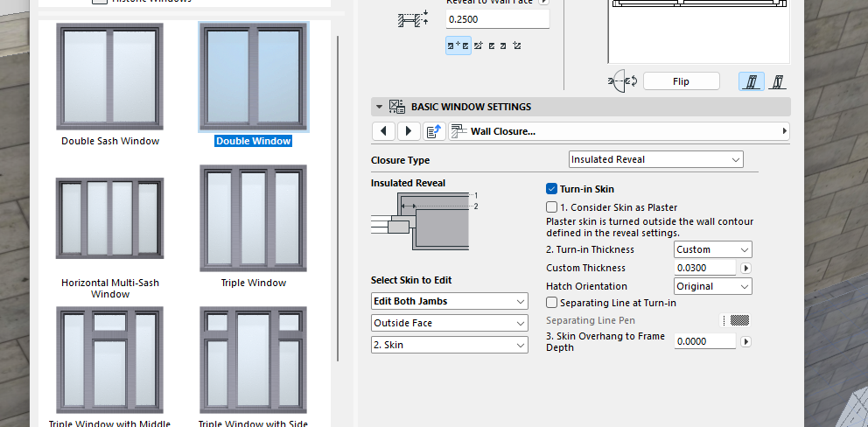Go to previous settings page arrow
The height and width of the screenshot is (427, 868).
coord(383,131)
